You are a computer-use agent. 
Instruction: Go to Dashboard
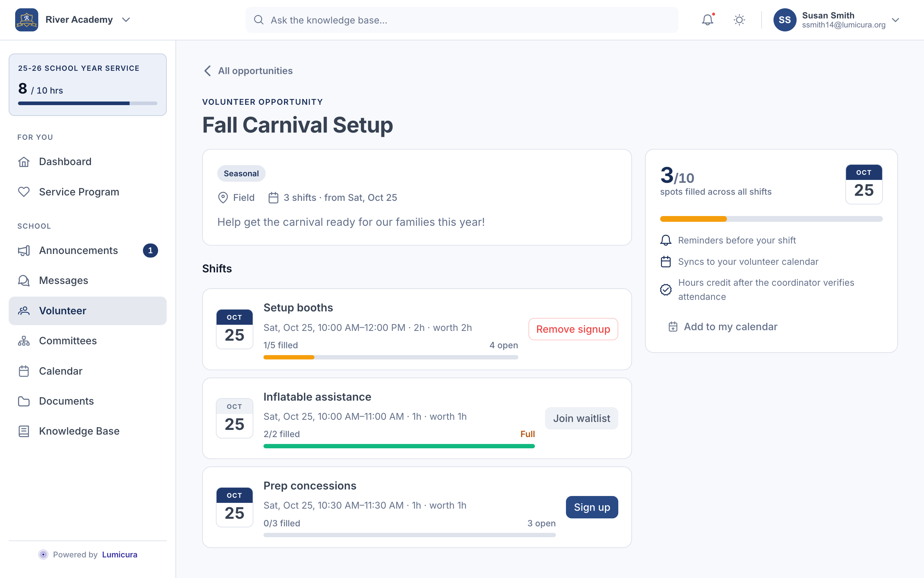87,162
